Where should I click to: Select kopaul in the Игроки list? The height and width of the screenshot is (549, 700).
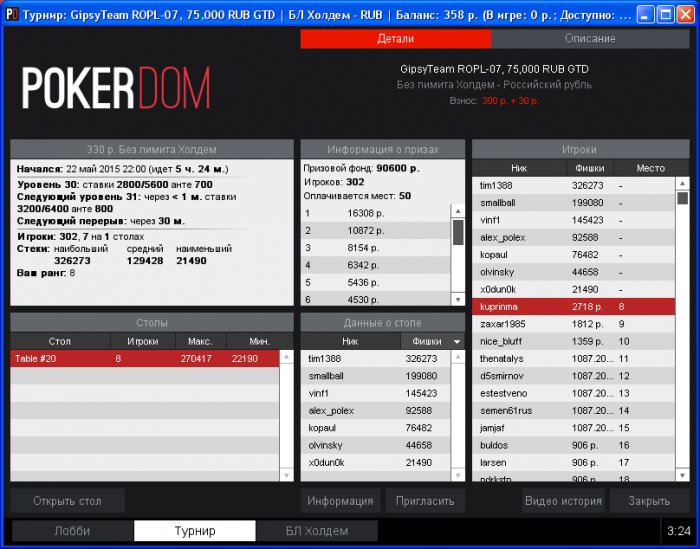[574, 254]
